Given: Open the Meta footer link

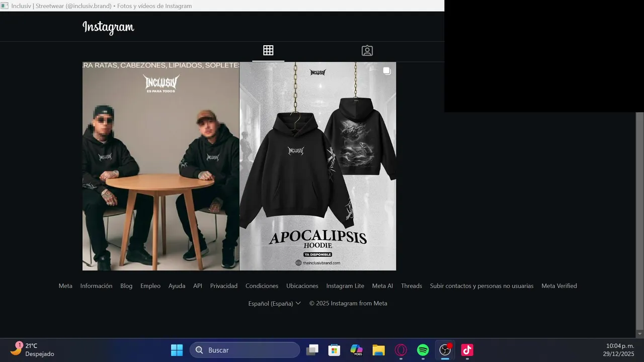Looking at the screenshot, I should (x=65, y=286).
